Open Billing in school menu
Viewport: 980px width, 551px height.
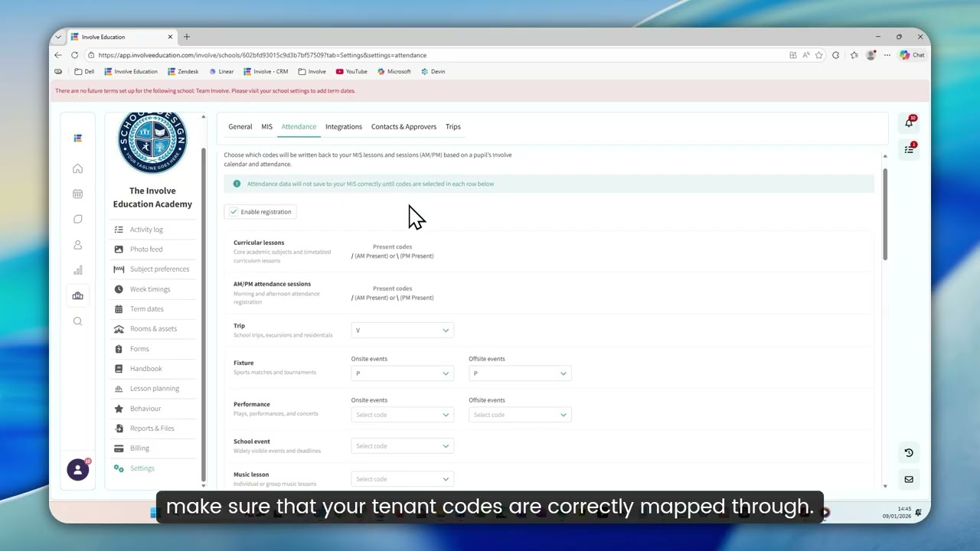pyautogui.click(x=139, y=448)
